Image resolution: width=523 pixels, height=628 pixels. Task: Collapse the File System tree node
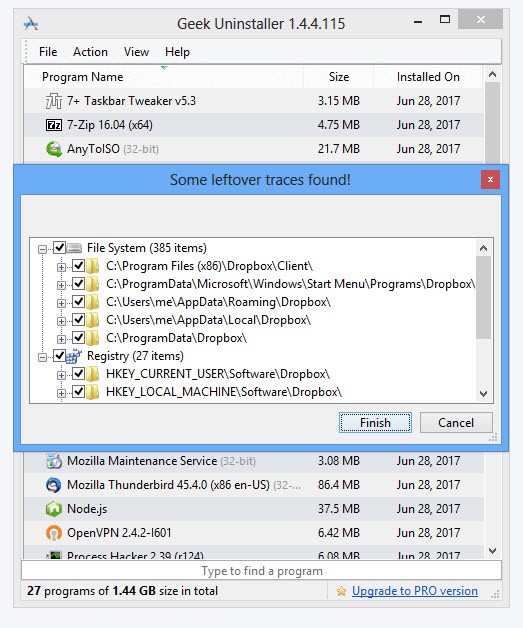pos(42,250)
